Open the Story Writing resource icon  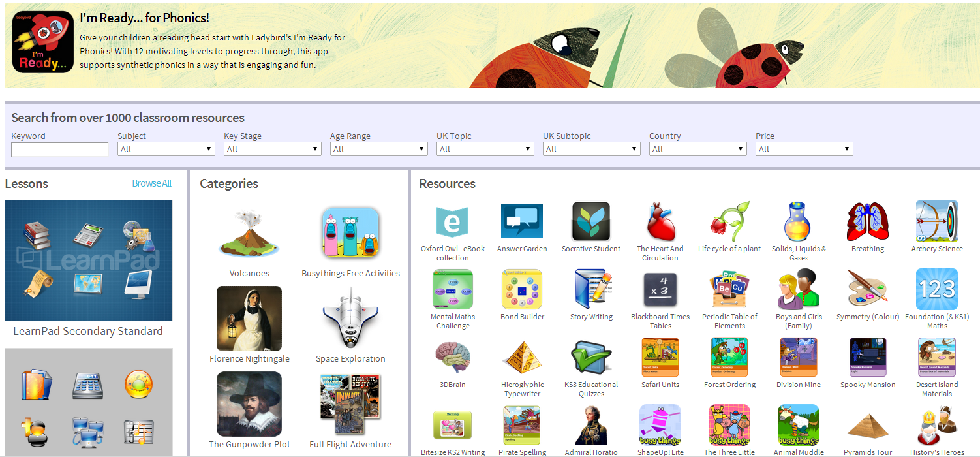591,289
